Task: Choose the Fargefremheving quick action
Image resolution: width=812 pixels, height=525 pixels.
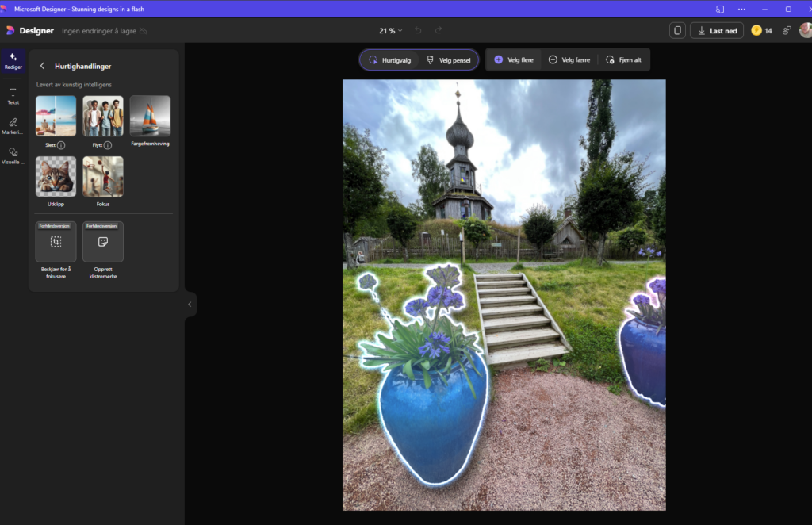Action: [x=150, y=116]
